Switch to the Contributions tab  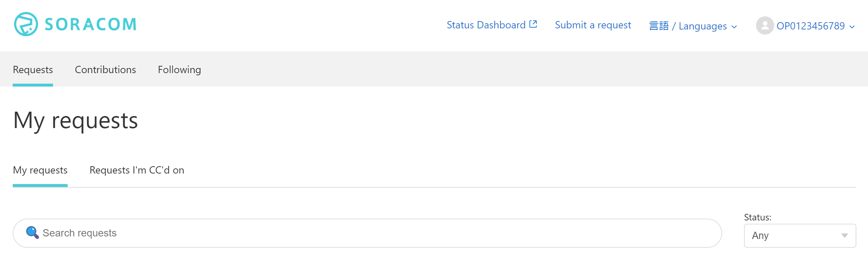coord(105,69)
